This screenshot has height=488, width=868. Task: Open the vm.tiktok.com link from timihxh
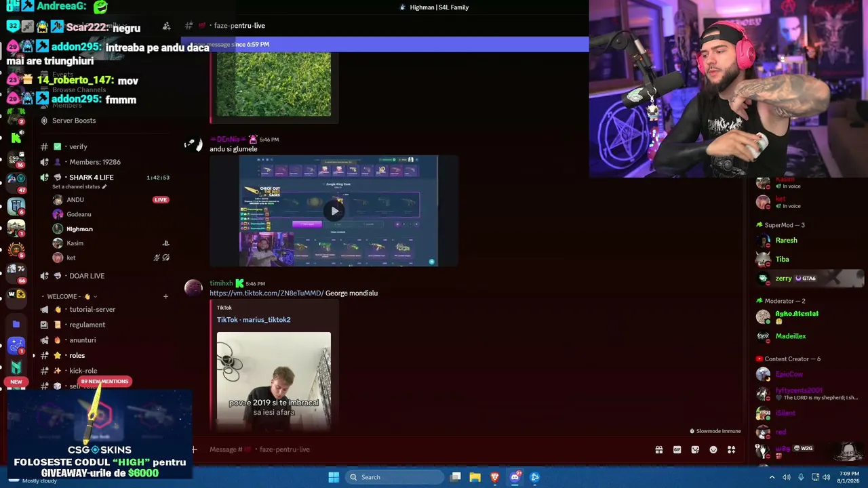(x=267, y=293)
